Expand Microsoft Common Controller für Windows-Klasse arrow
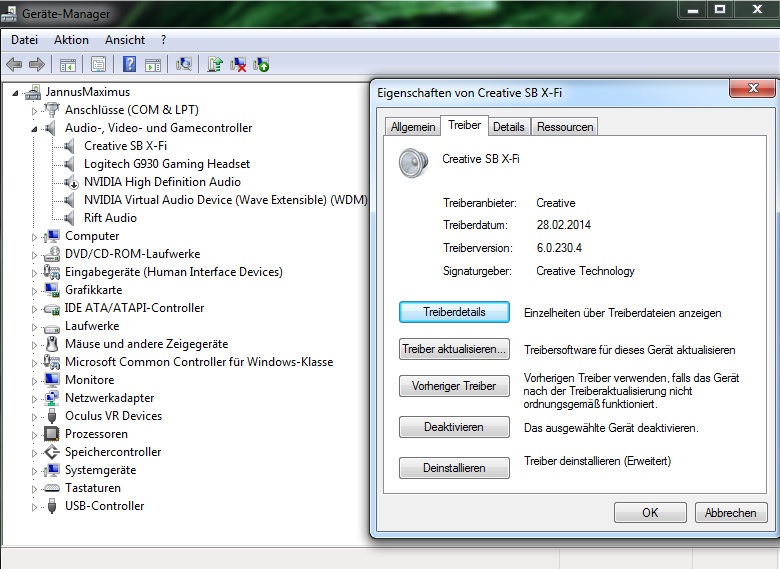Image resolution: width=780 pixels, height=569 pixels. point(34,363)
